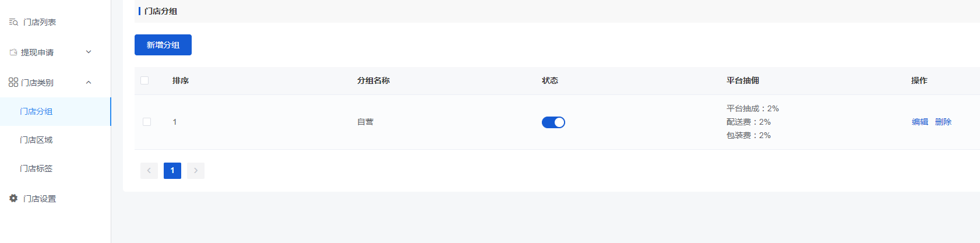Click 编辑 link for 自营 group
This screenshot has height=243, width=980.
tap(920, 122)
